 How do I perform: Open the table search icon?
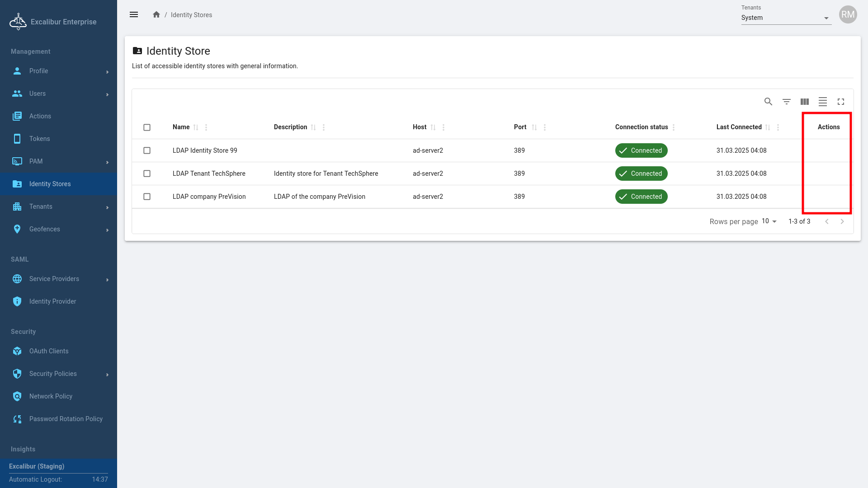point(768,102)
